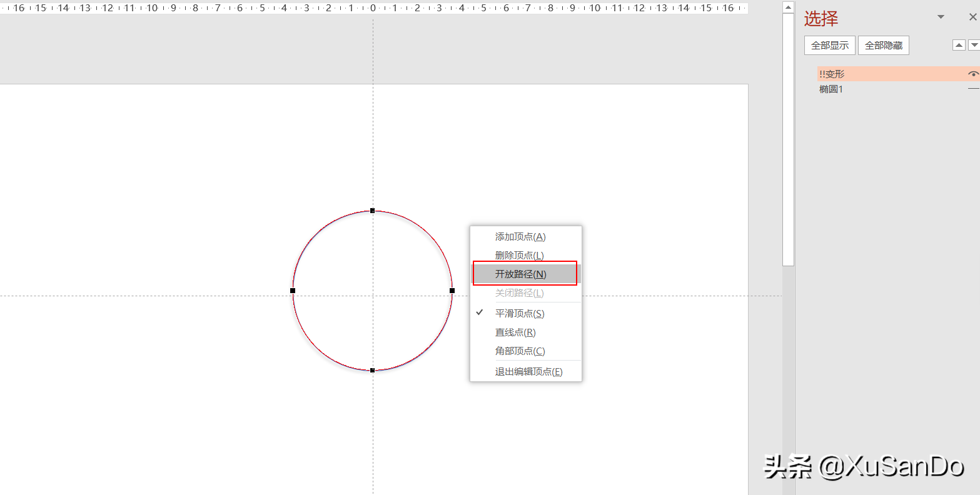
Task: Move selected object down with the down arrow
Action: [974, 45]
